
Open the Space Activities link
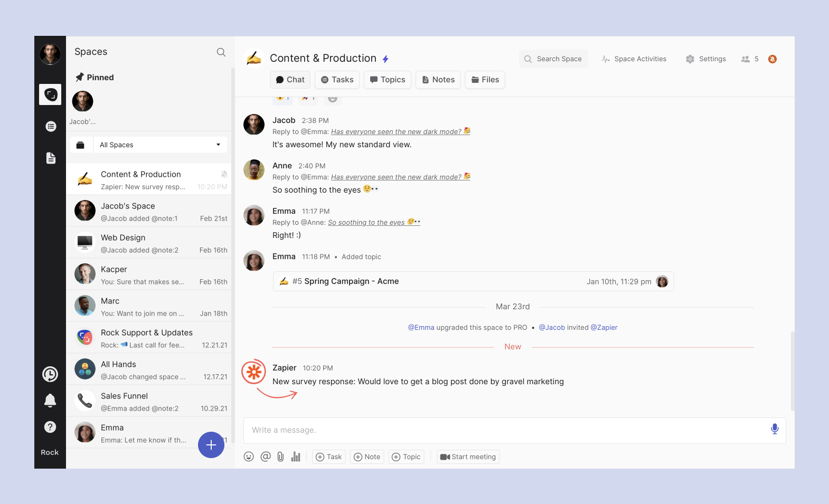(x=634, y=59)
